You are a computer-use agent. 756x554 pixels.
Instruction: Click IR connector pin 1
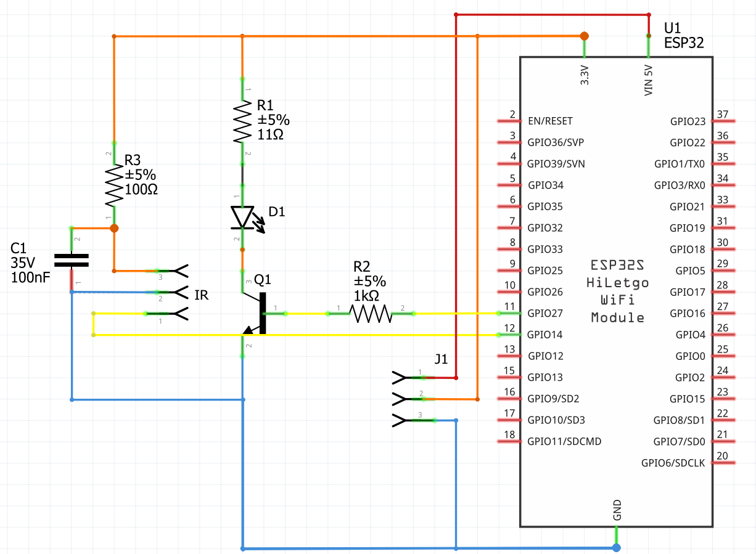165,314
